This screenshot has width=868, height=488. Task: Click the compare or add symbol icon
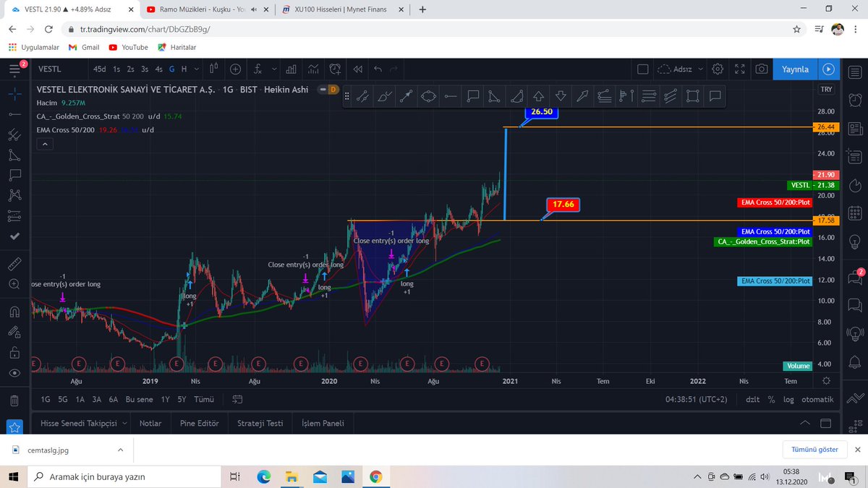click(236, 69)
